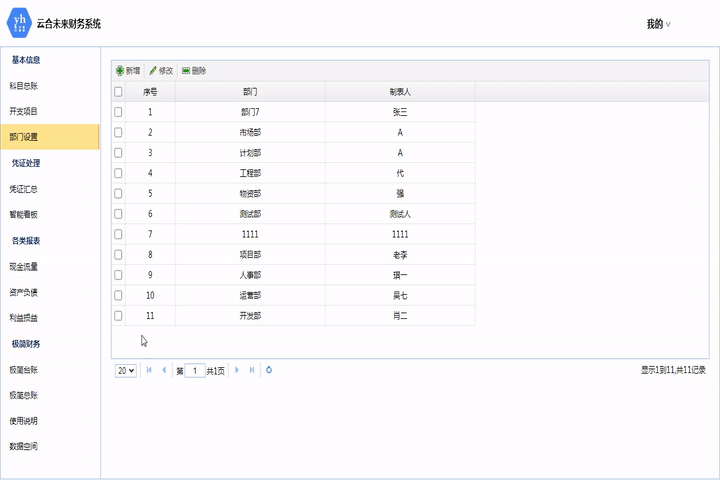The height and width of the screenshot is (480, 720).
Task: Select the checkbox for 项目部 row
Action: 118,255
